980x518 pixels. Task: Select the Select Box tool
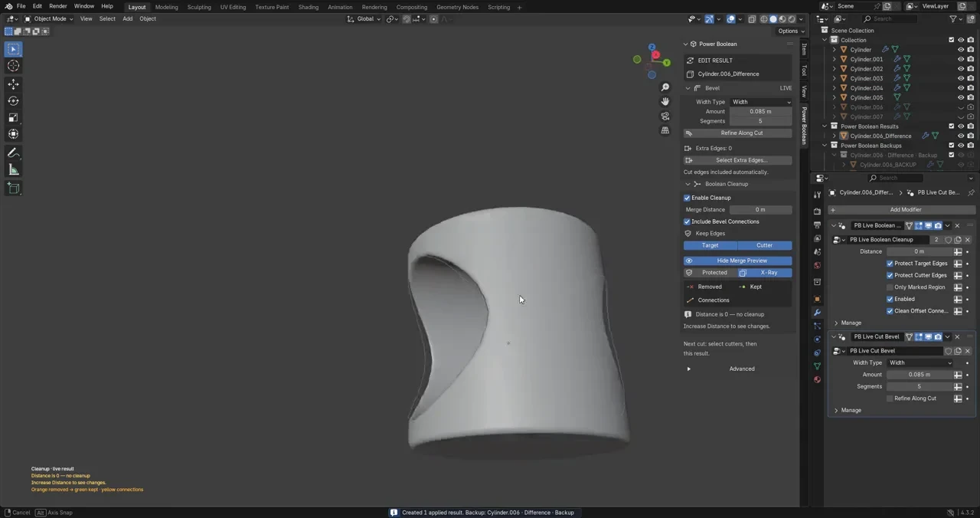pyautogui.click(x=13, y=49)
